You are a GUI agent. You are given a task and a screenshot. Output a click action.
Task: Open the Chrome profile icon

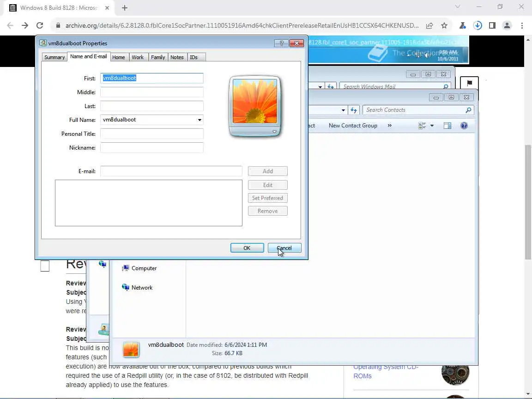point(507,25)
